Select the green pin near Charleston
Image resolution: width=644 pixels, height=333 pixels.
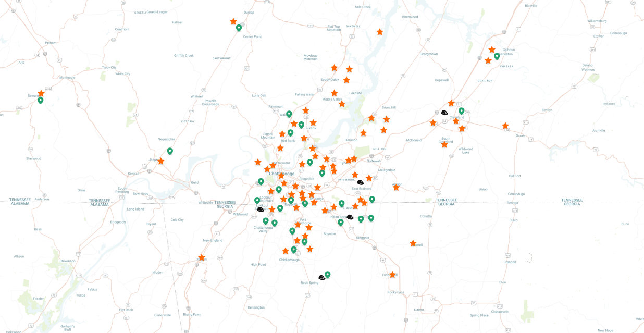pos(497,56)
